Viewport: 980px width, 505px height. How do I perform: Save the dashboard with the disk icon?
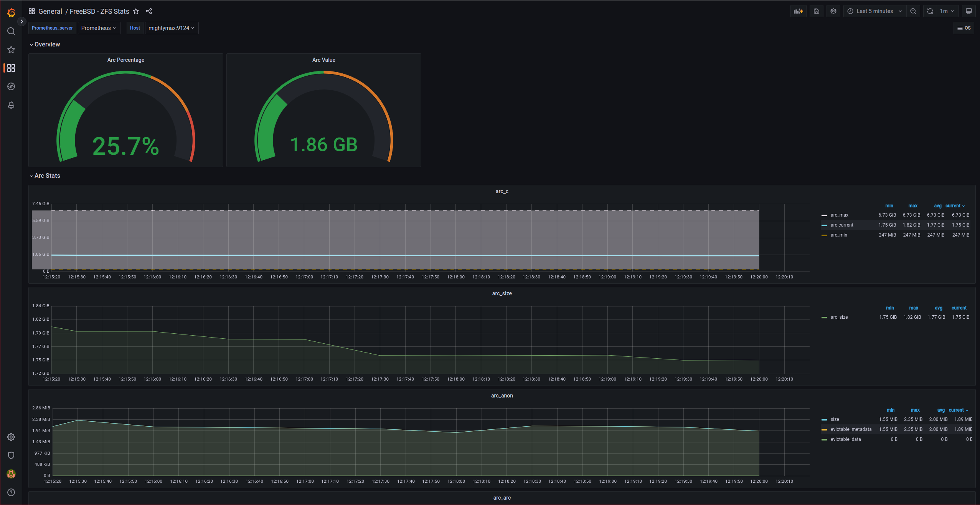point(816,11)
